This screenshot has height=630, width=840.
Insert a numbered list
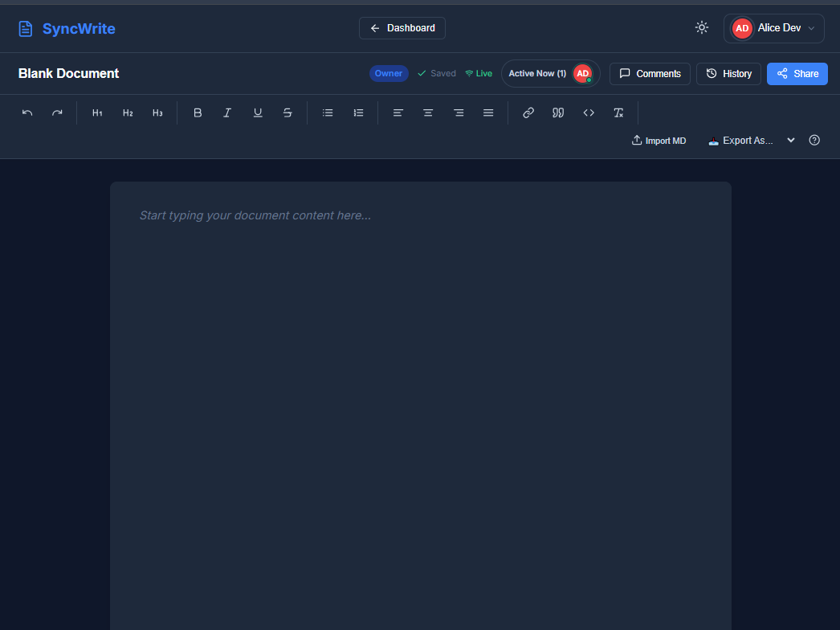point(358,112)
